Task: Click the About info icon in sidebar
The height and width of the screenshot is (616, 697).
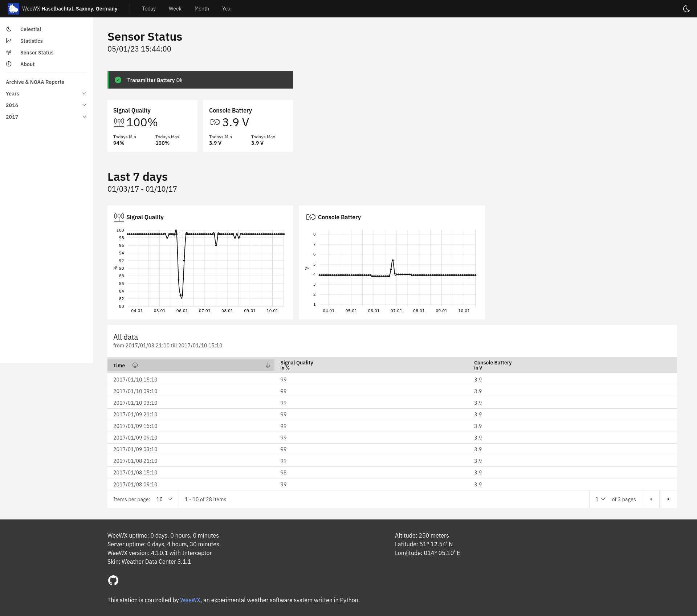Action: 9,64
